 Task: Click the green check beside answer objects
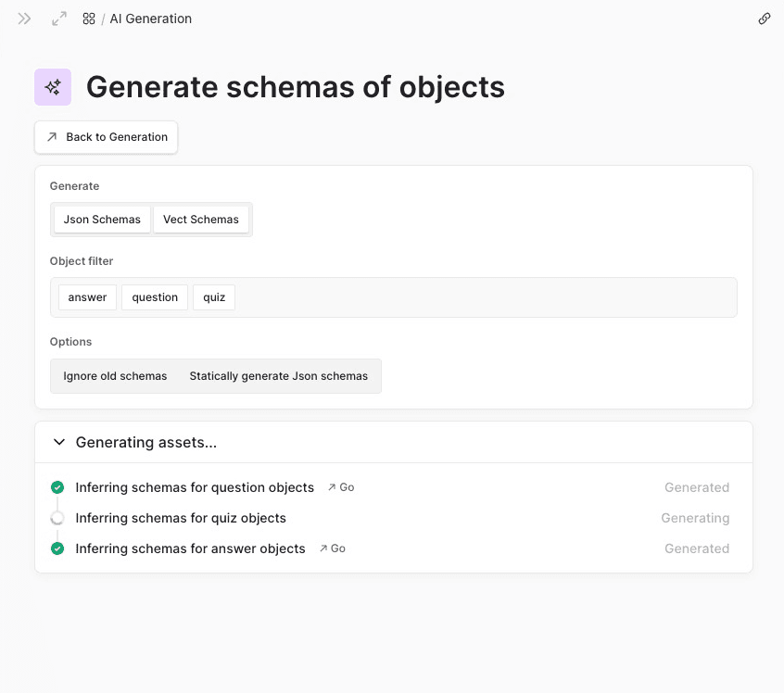click(x=57, y=548)
